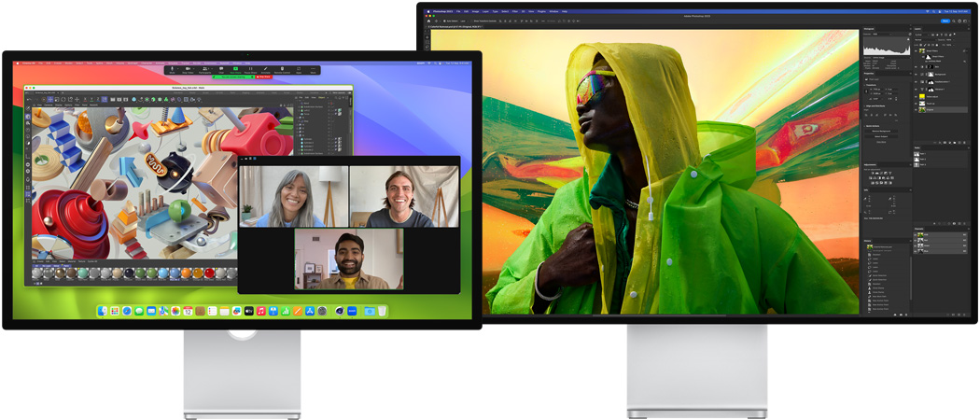Click the Stop Share button in Zoom
This screenshot has width=980, height=420.
(264, 77)
